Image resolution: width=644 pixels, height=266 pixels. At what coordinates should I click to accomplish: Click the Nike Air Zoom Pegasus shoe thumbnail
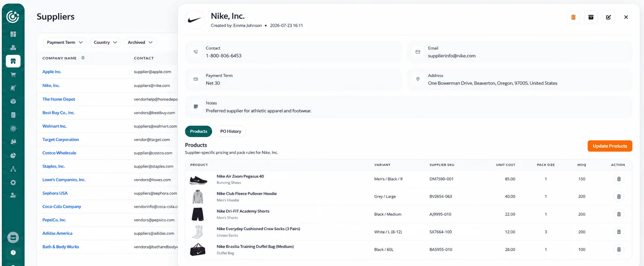click(x=198, y=179)
